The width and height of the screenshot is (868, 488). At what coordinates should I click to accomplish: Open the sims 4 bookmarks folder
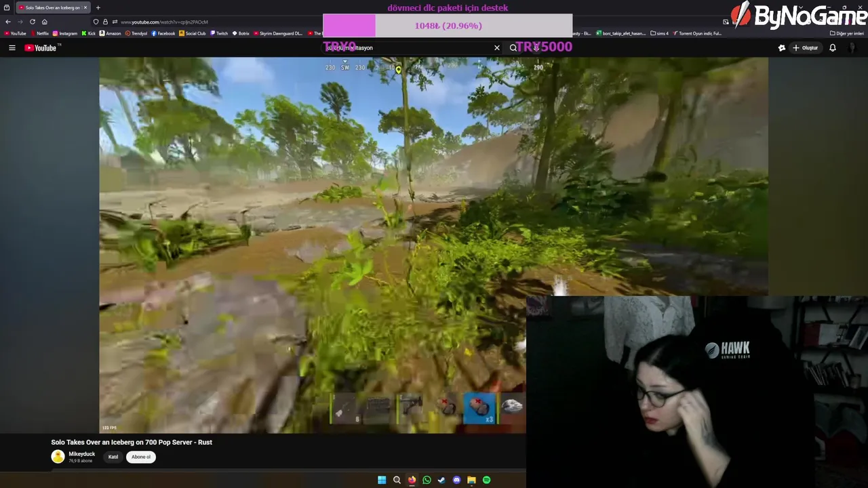(659, 33)
